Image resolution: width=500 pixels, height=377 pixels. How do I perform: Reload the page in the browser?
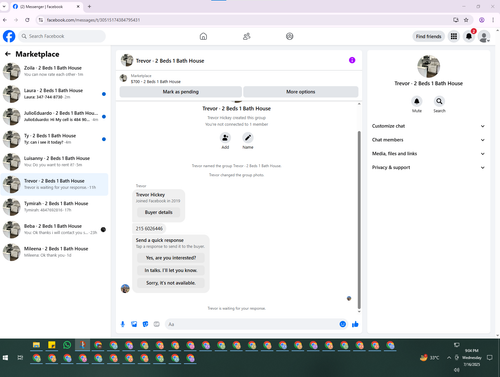[27, 20]
